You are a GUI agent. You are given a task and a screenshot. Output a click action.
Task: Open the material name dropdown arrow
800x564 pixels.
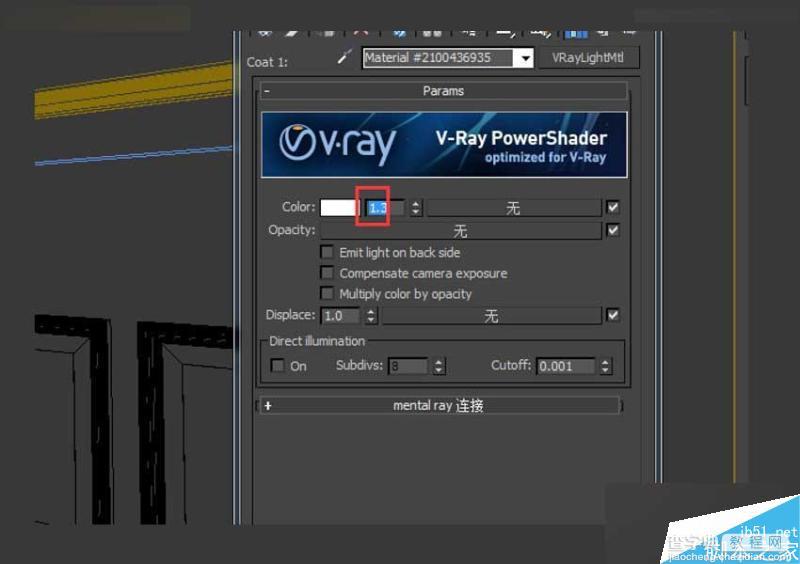point(524,58)
